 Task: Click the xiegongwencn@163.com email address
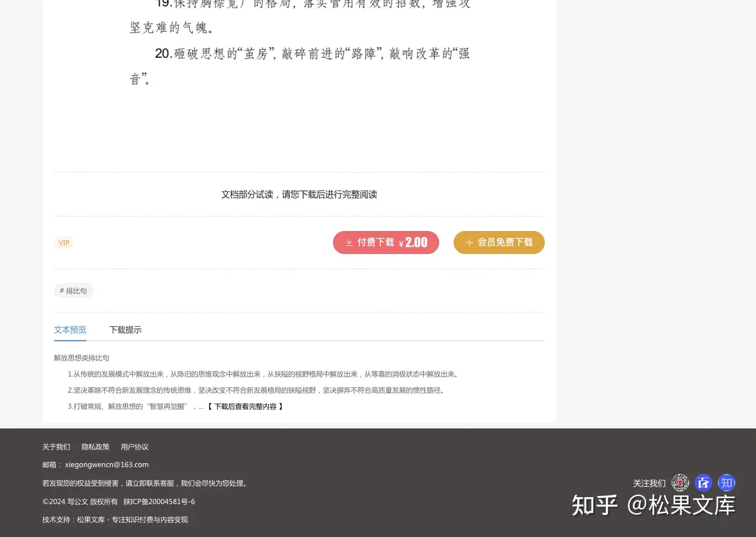[x=107, y=465]
